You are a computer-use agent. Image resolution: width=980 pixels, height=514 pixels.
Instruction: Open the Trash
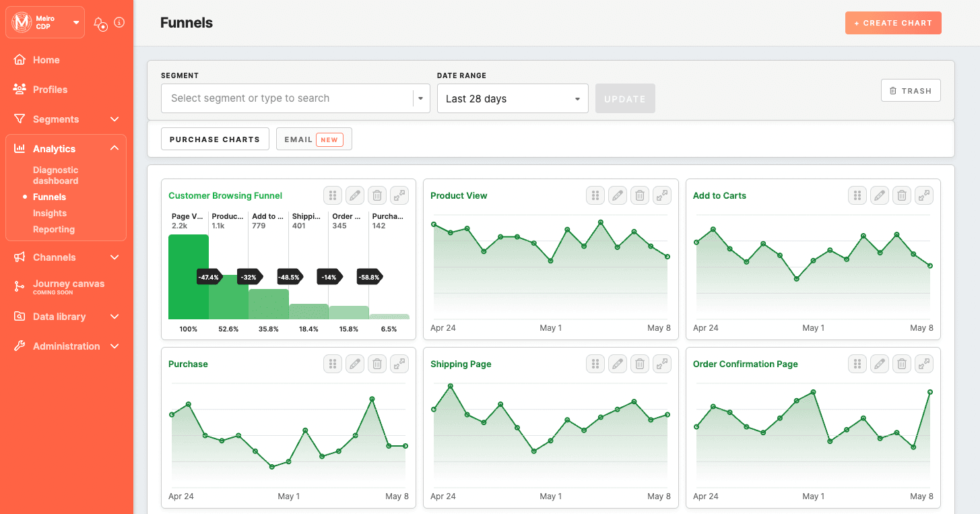[911, 90]
